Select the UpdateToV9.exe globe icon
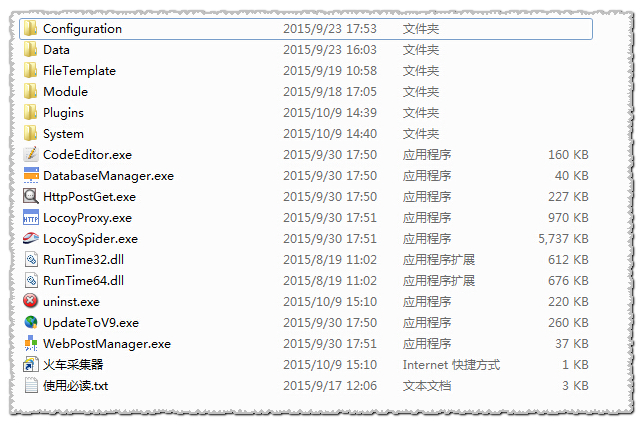Image resolution: width=643 pixels, height=424 pixels. tap(31, 322)
